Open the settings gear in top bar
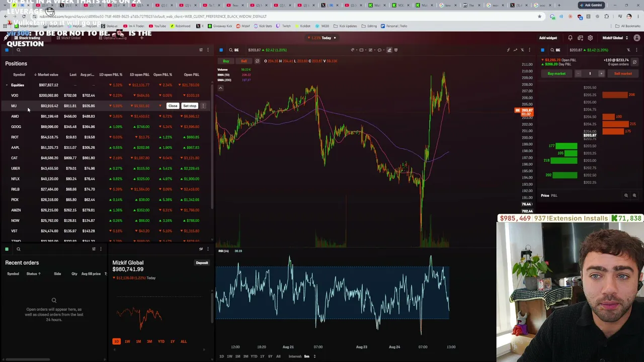This screenshot has width=644, height=362. pos(590,38)
